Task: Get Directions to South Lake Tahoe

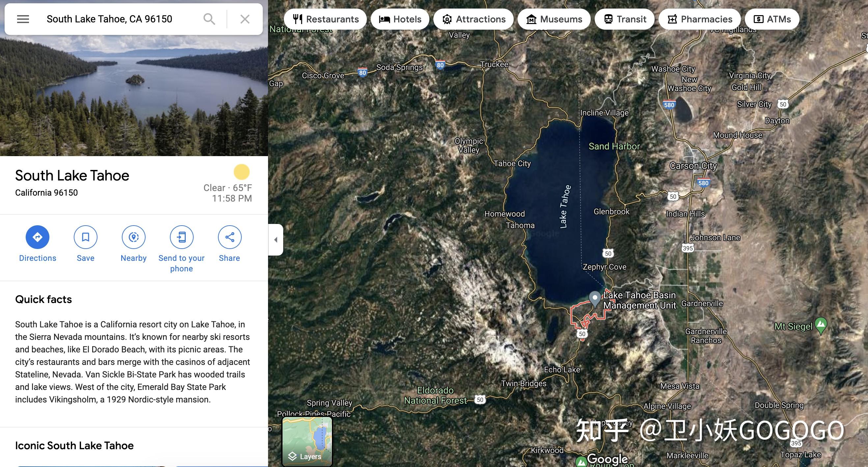Action: (x=38, y=244)
